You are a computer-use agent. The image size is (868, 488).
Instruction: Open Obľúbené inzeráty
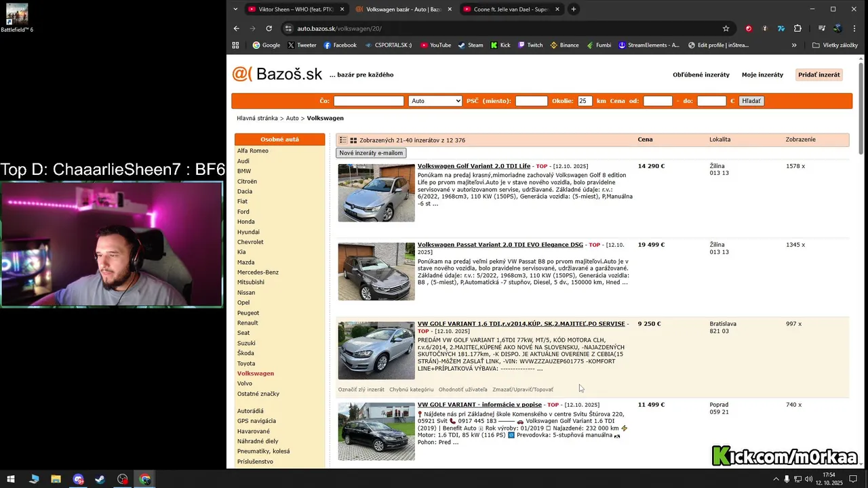[x=701, y=75]
